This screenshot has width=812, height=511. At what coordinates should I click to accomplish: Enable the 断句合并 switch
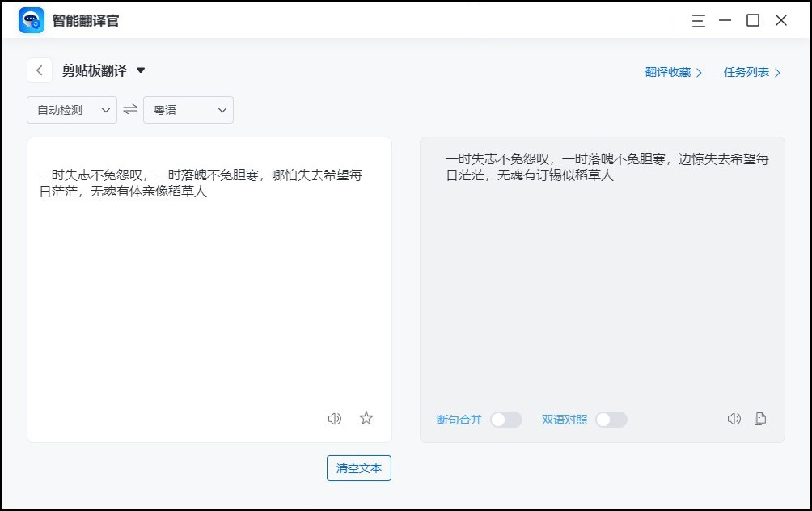pos(507,420)
